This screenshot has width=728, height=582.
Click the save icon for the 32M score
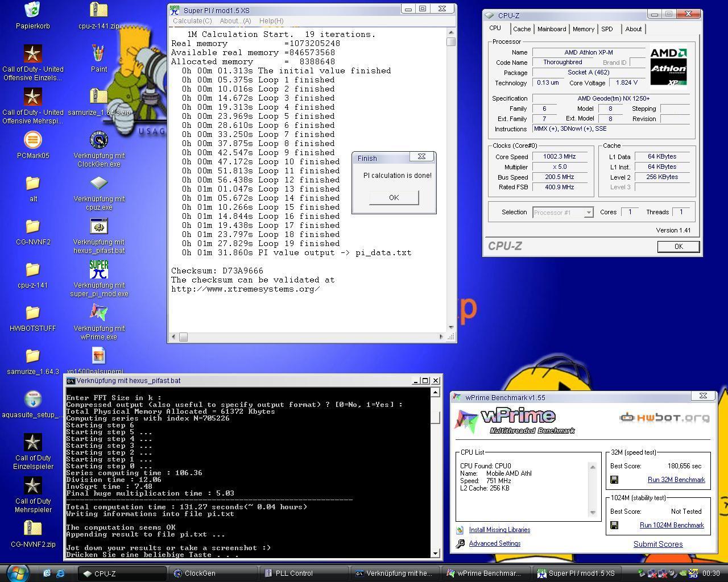(x=614, y=480)
